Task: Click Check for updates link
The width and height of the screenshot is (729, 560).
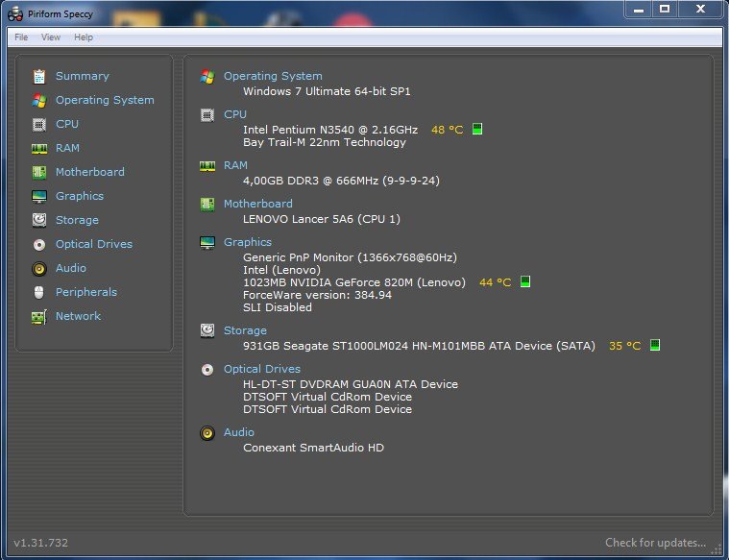Action: point(655,543)
